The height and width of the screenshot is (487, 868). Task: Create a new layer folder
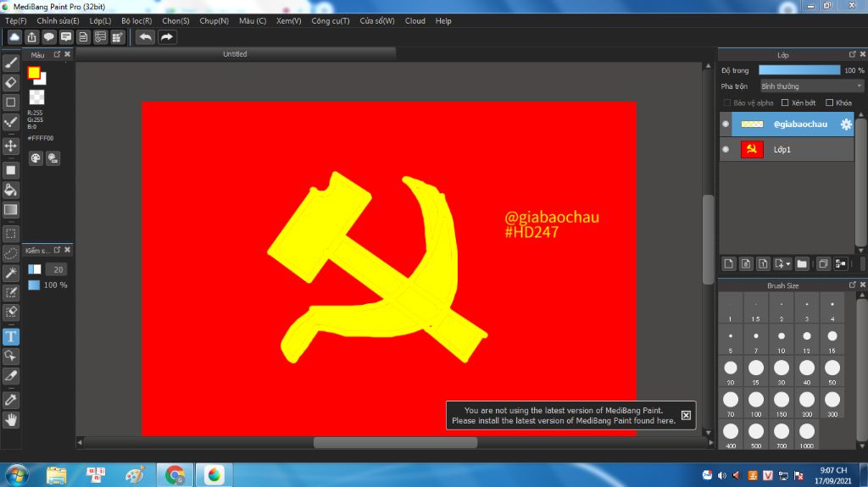[x=802, y=264]
